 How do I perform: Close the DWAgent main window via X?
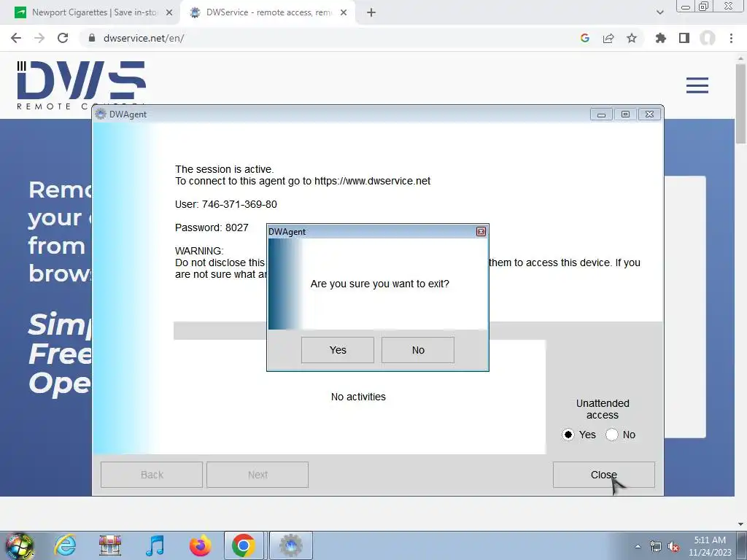tap(649, 114)
